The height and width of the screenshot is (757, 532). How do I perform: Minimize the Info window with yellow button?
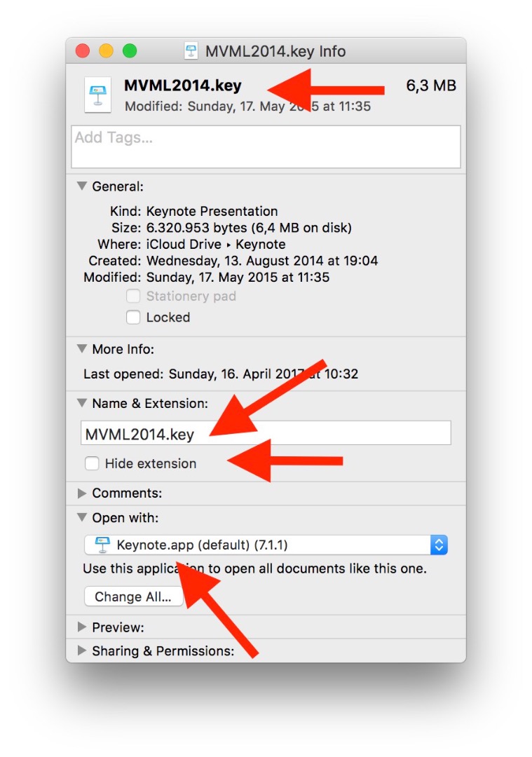pos(106,51)
